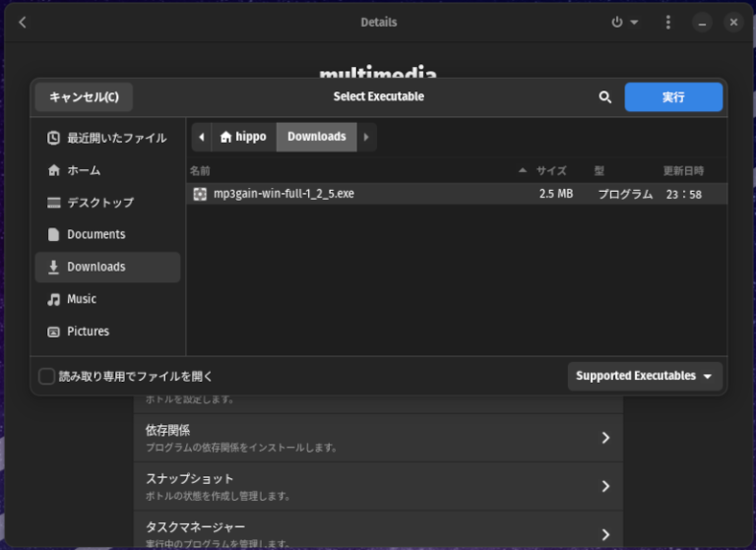
Task: Click the path bar right arrow
Action: [366, 137]
